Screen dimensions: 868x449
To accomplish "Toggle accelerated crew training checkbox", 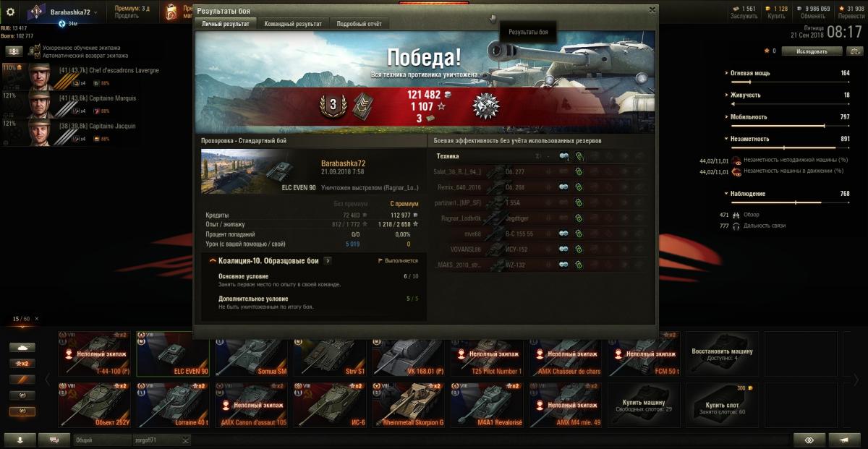I will click(x=38, y=48).
